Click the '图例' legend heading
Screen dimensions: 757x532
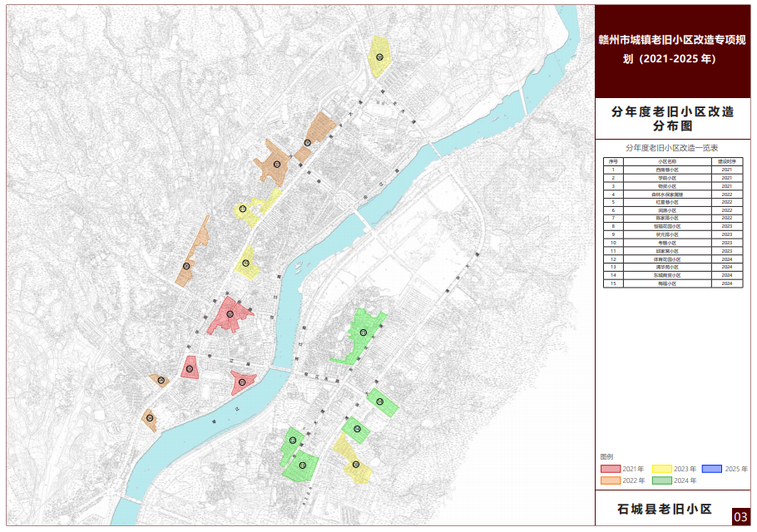[x=607, y=456]
